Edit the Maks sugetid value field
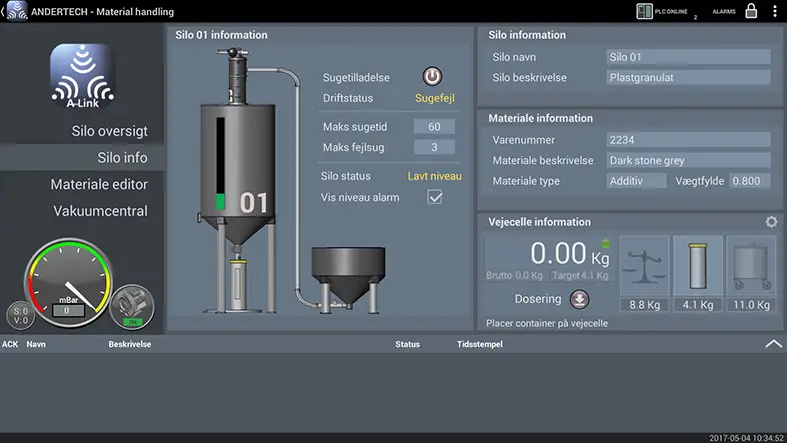Image resolution: width=787 pixels, height=443 pixels. pos(434,127)
